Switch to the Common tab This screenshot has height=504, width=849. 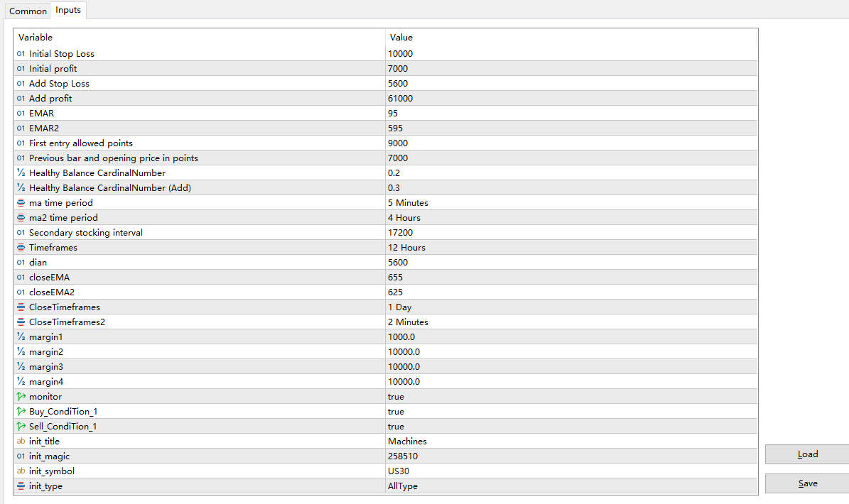pyautogui.click(x=28, y=11)
